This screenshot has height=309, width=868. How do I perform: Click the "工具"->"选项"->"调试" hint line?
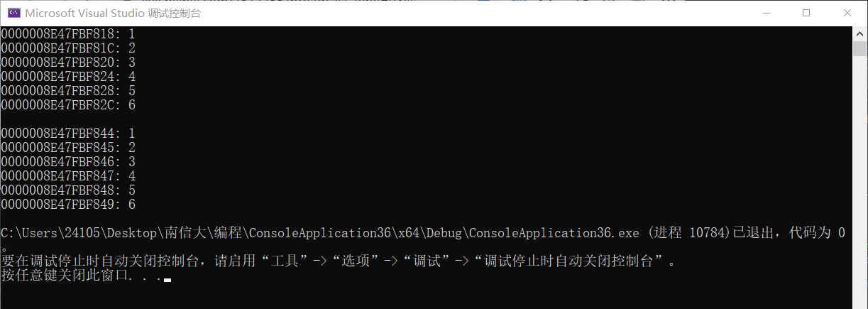click(x=337, y=261)
